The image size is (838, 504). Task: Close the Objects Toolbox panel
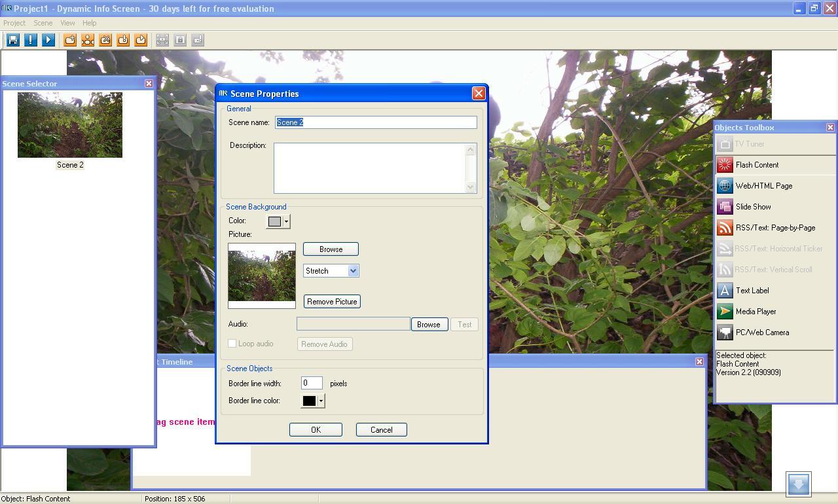(x=830, y=128)
